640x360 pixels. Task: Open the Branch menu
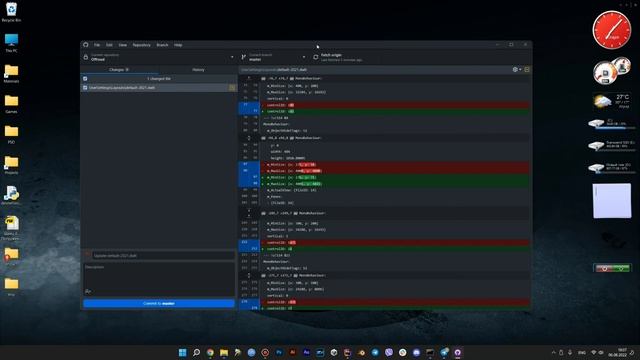tap(162, 45)
